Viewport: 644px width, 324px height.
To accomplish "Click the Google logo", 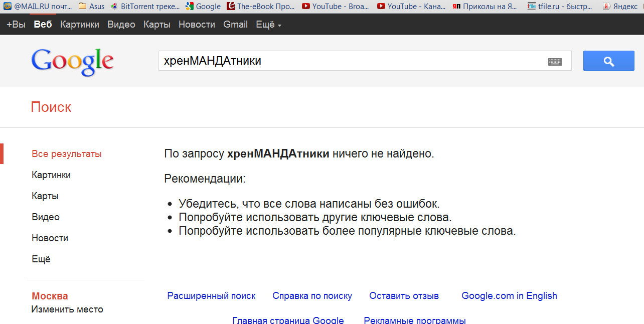I will tap(72, 62).
